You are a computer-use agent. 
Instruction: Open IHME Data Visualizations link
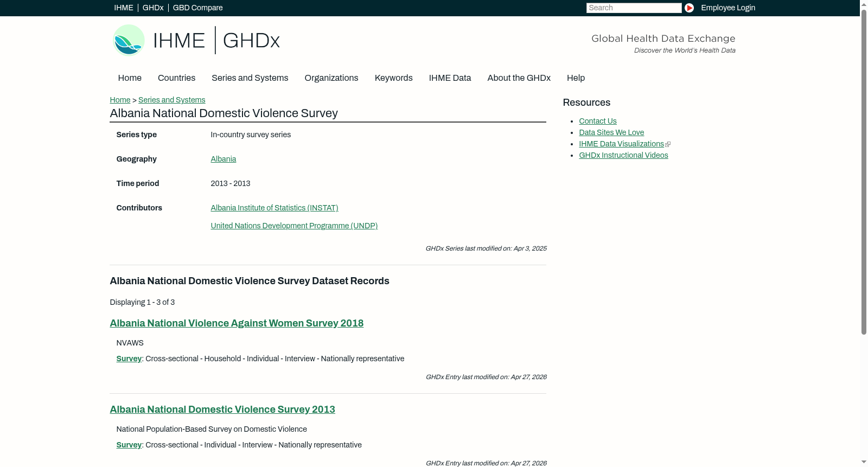coord(621,144)
